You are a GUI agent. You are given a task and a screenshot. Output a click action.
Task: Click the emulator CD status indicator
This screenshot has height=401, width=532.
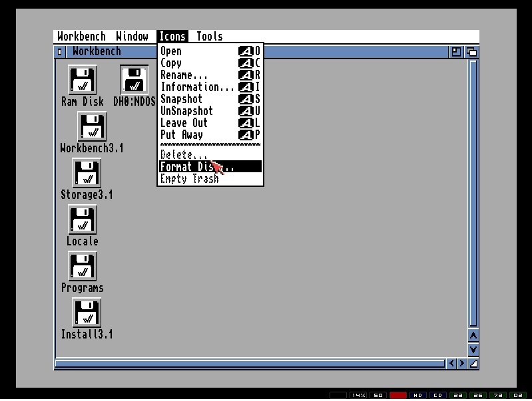[x=438, y=395]
